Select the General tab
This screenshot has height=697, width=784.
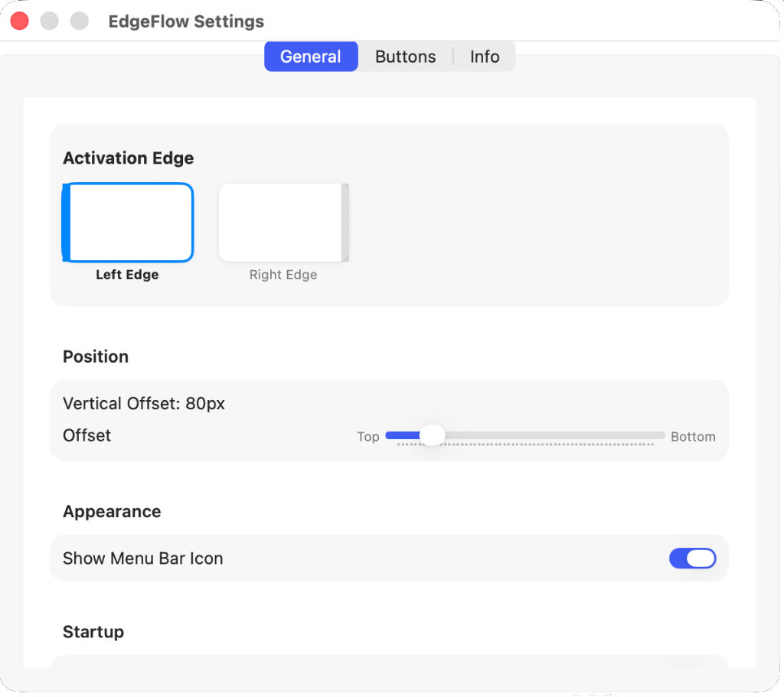310,56
